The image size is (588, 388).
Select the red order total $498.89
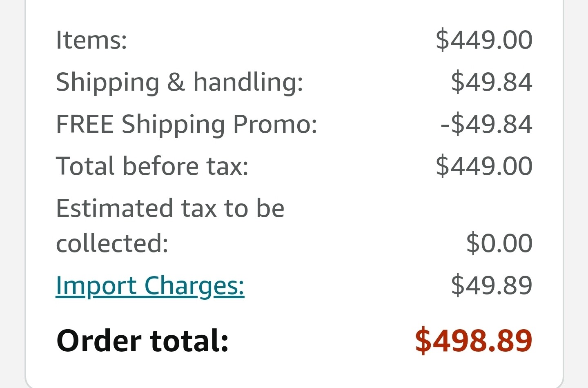474,341
